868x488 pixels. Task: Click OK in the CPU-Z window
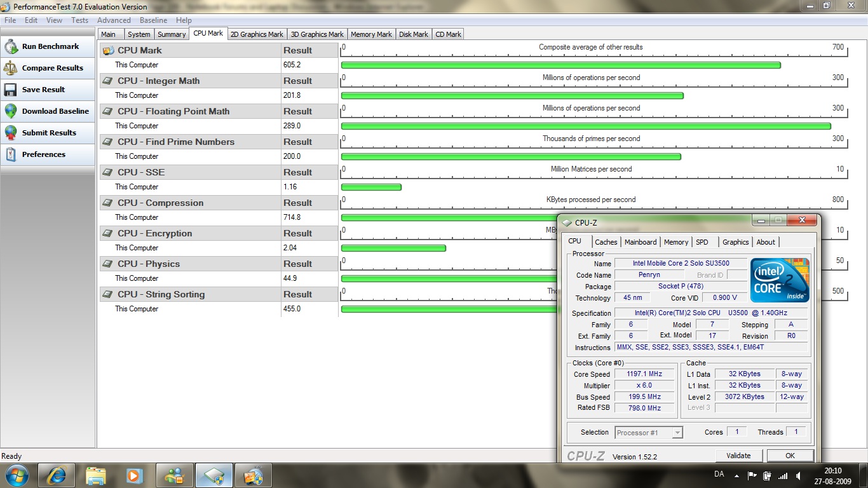[790, 456]
